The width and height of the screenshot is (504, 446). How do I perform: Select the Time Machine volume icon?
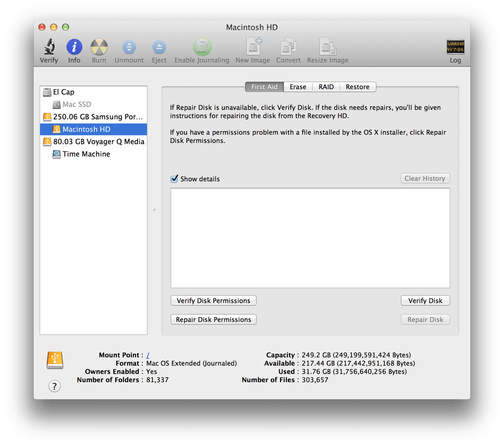coord(56,154)
